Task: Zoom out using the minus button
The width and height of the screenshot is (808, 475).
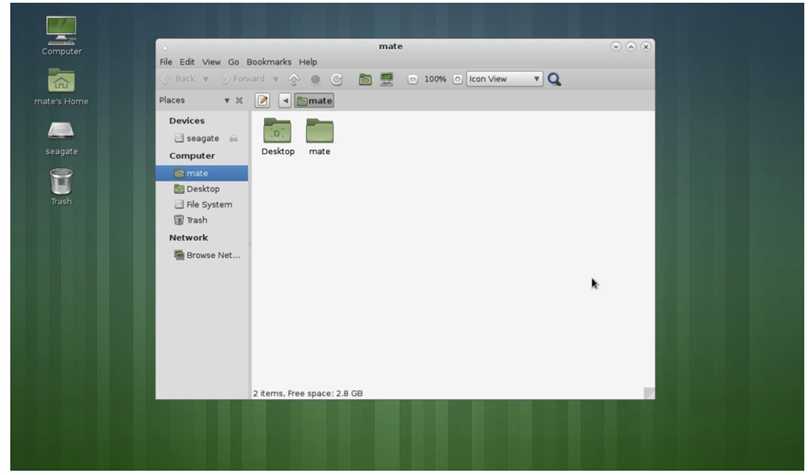Action: coord(412,79)
